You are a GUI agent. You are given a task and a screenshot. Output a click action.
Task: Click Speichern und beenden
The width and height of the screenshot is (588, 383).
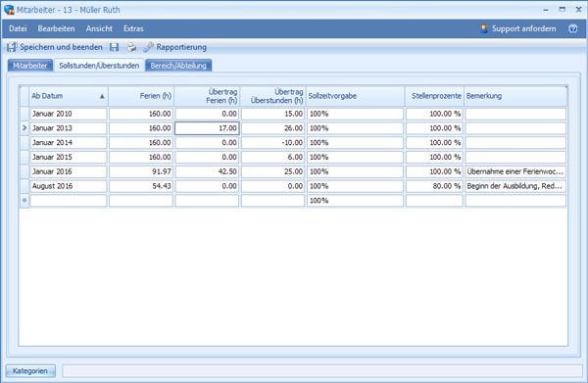click(55, 47)
